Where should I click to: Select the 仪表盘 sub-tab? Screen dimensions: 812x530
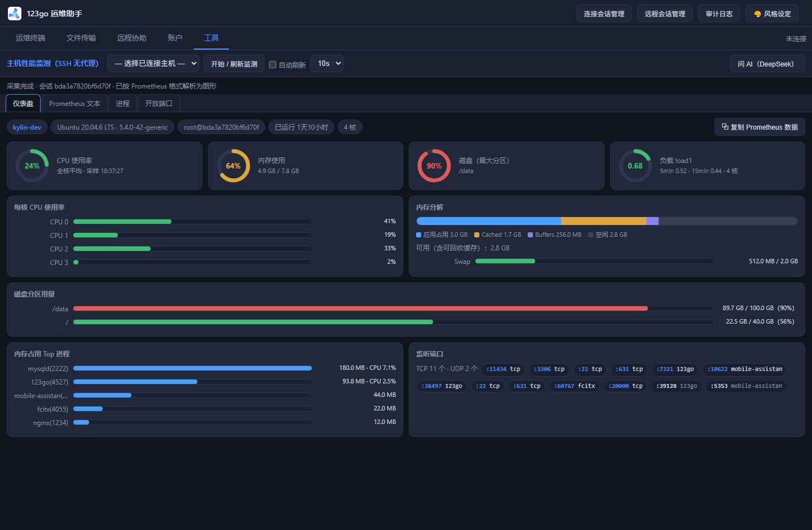point(23,104)
